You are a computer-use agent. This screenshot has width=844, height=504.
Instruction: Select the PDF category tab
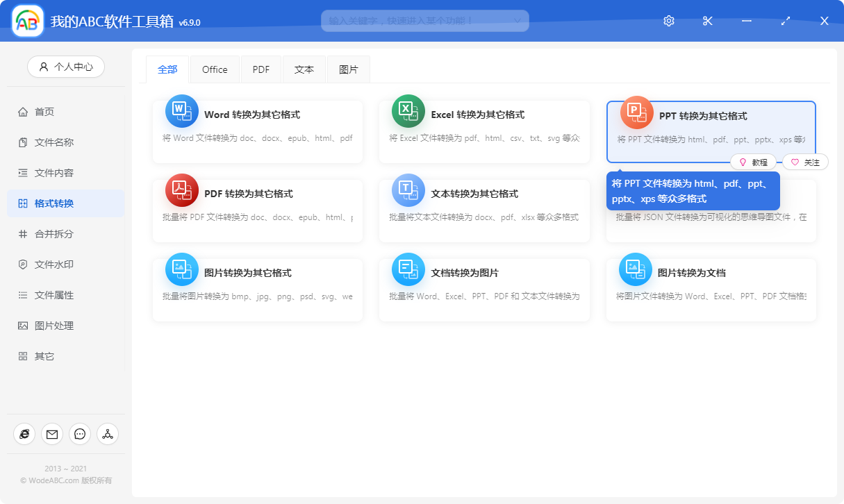click(x=260, y=69)
